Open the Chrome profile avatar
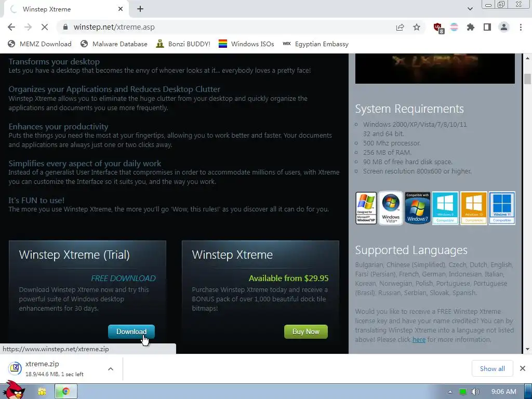 [x=504, y=27]
